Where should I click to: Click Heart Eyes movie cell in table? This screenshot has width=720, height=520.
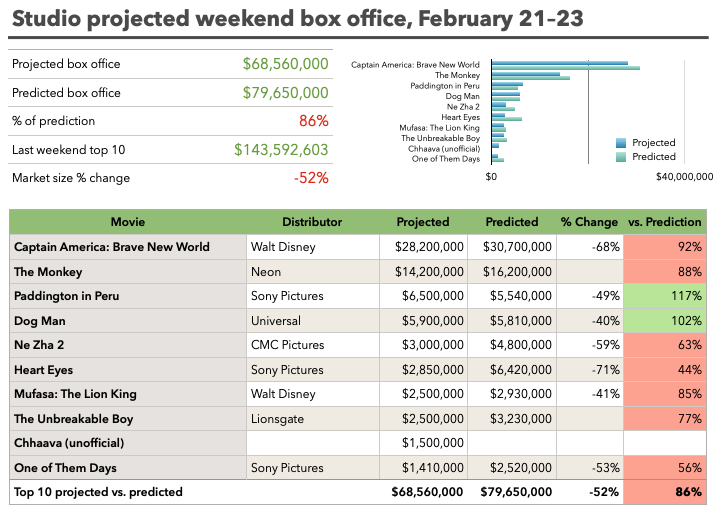point(128,370)
